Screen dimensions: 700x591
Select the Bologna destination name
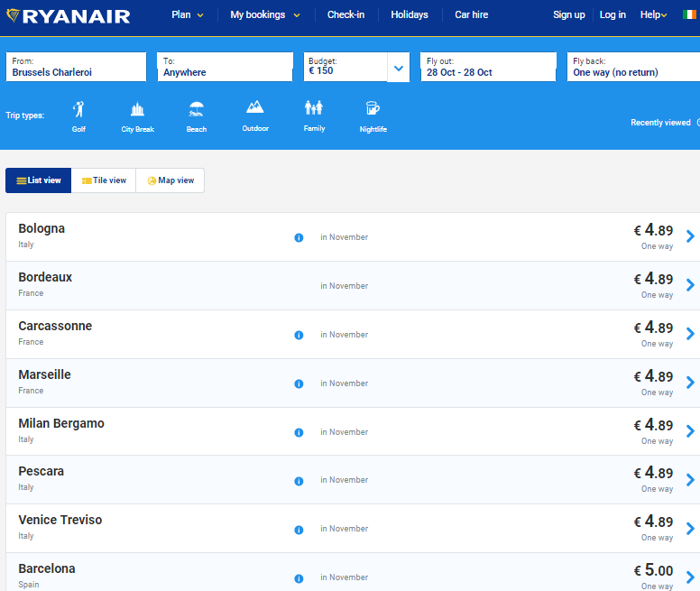pyautogui.click(x=41, y=228)
